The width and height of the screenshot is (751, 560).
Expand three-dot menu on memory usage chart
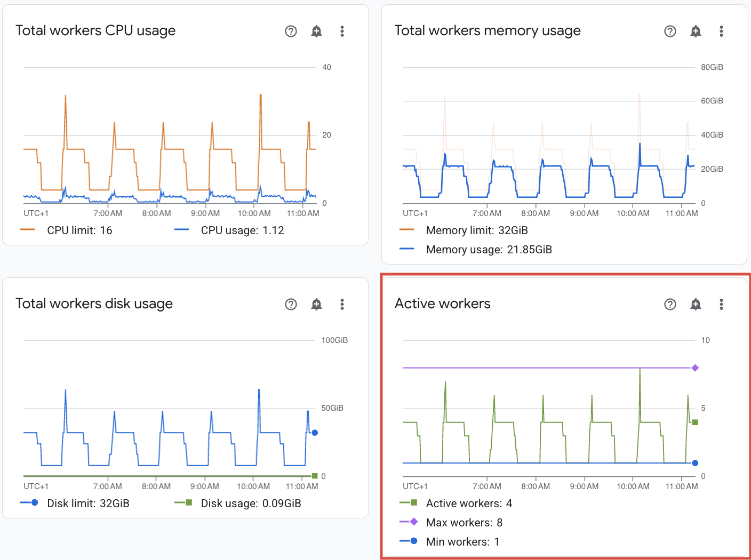tap(721, 31)
